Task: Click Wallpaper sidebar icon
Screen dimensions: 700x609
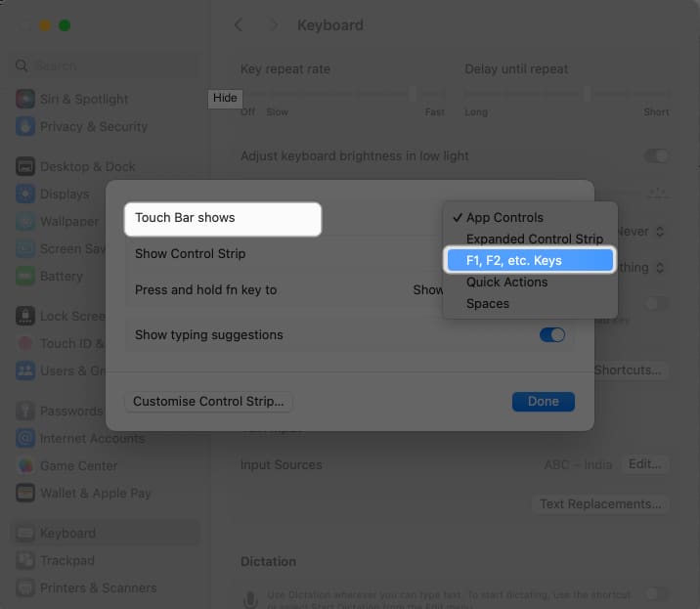Action: (x=25, y=221)
